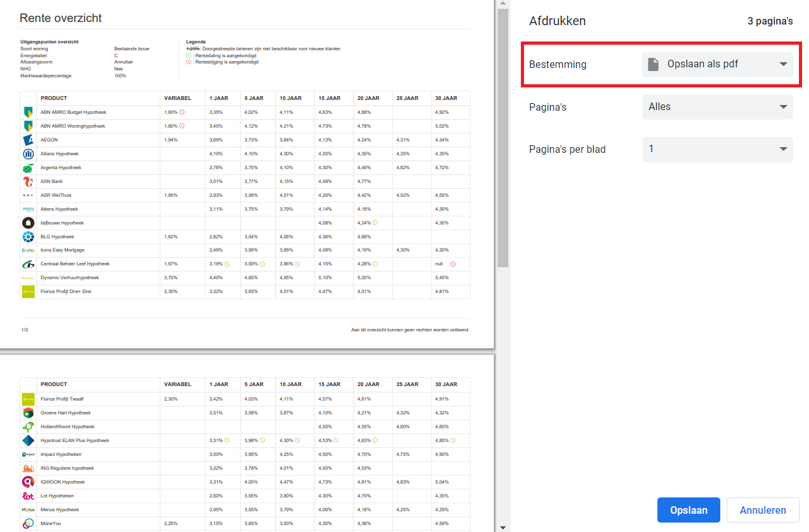Click the HollandWoont Hypotheek logo
The height and width of the screenshot is (532, 809).
28,426
